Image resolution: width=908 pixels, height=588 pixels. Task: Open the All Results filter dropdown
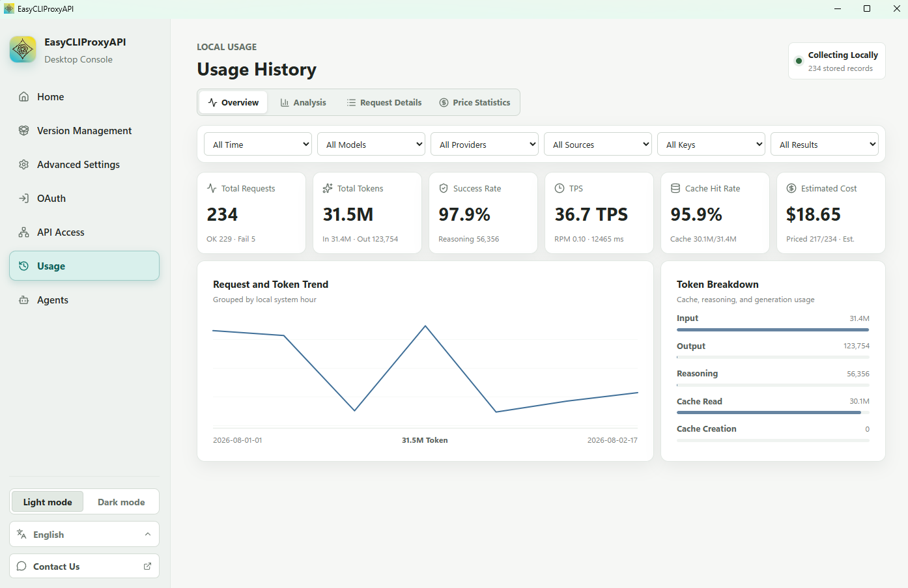pyautogui.click(x=825, y=144)
